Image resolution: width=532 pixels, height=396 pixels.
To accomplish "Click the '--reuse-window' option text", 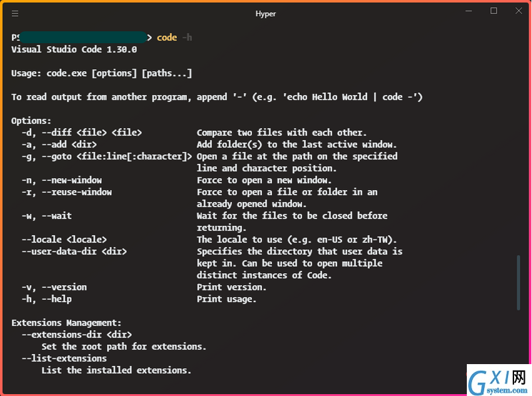I will [76, 192].
